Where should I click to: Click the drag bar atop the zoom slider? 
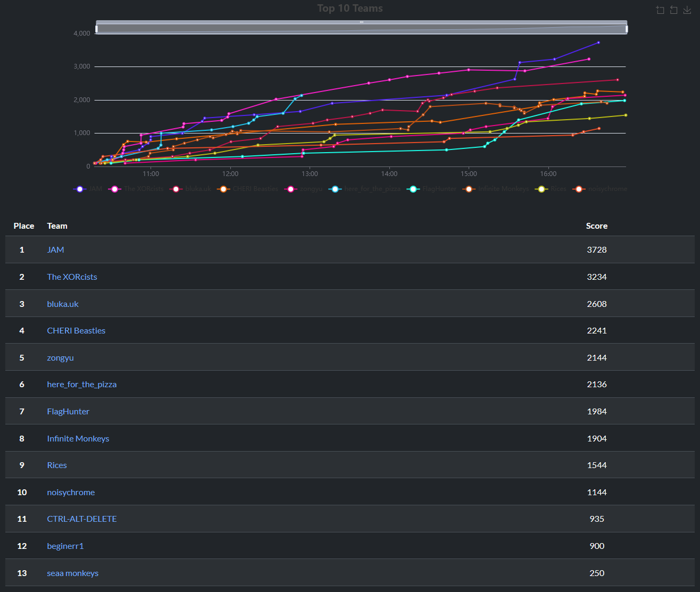point(361,22)
